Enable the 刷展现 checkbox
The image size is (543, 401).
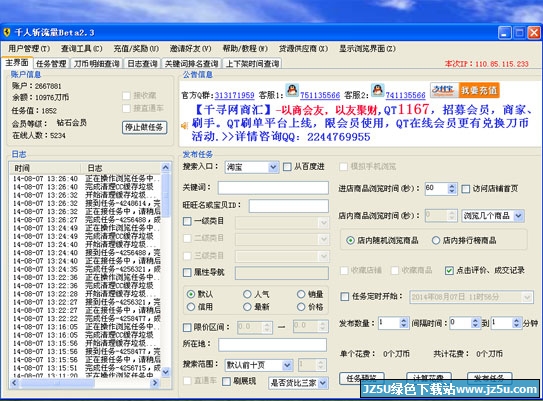pyautogui.click(x=226, y=382)
